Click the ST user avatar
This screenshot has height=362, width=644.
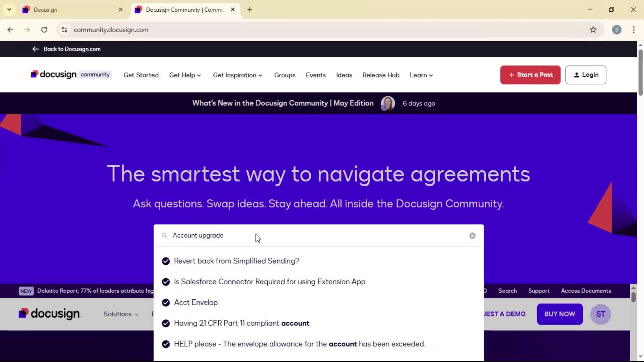coord(600,314)
